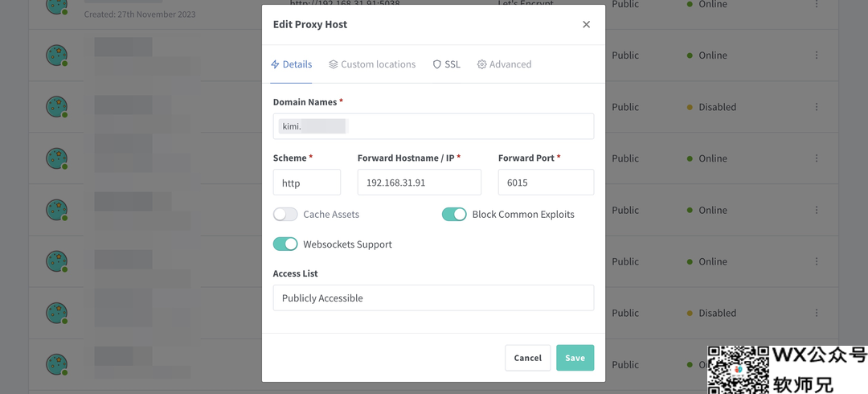
Task: Switch to the SSL tab
Action: [446, 64]
